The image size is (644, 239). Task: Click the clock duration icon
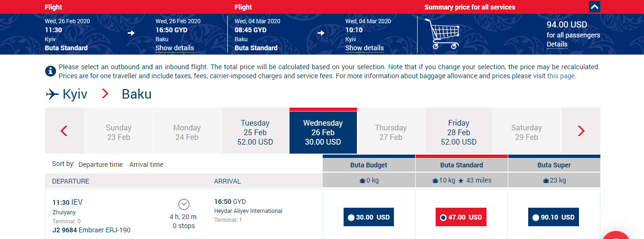click(x=184, y=204)
